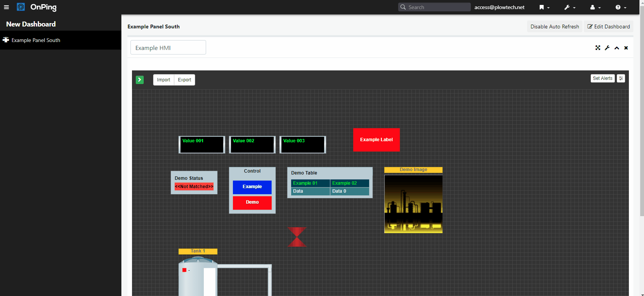The height and width of the screenshot is (296, 644).
Task: Click the Search input field
Action: click(438, 7)
